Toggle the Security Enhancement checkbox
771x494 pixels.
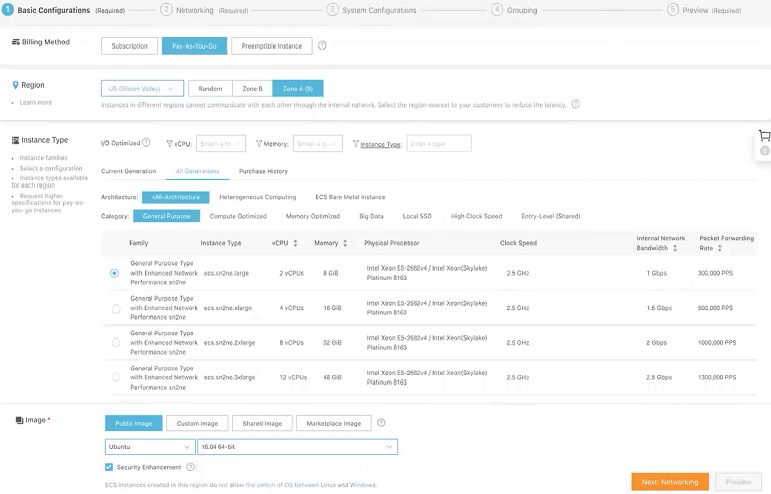coord(109,467)
